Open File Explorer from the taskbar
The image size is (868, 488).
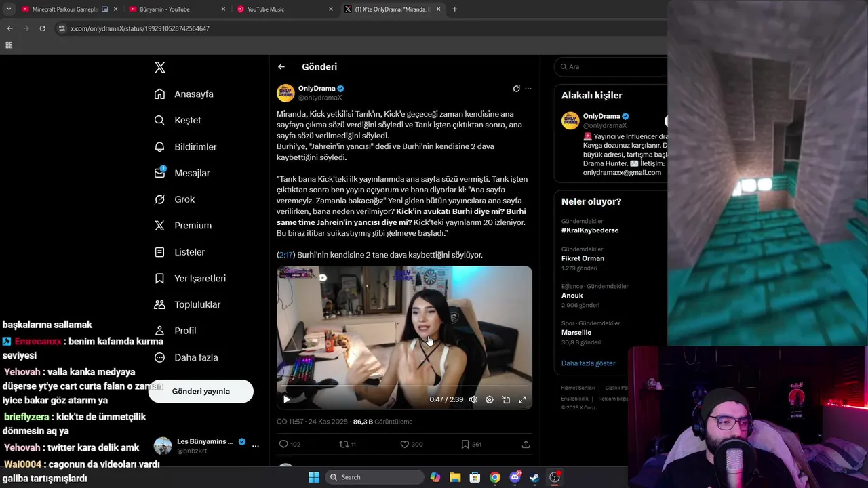coord(455,477)
